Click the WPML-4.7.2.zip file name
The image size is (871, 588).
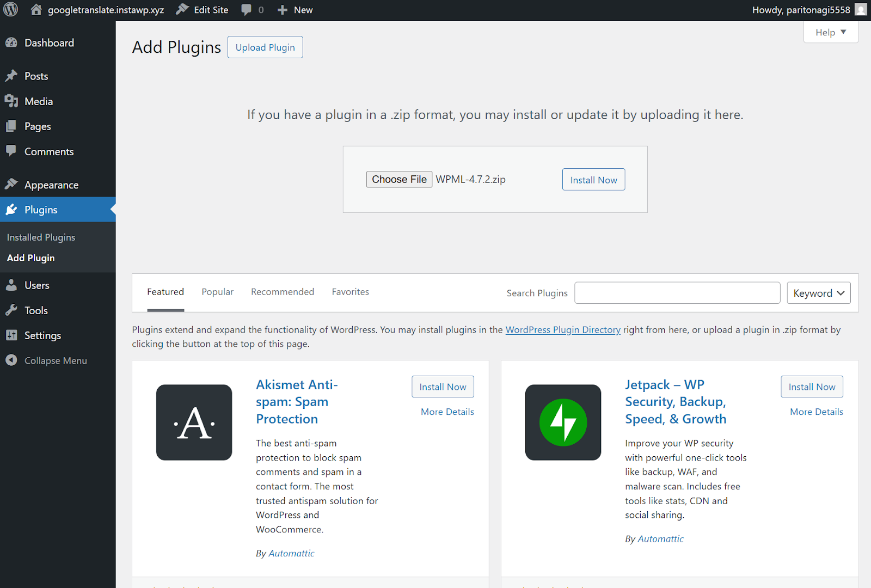click(x=471, y=179)
